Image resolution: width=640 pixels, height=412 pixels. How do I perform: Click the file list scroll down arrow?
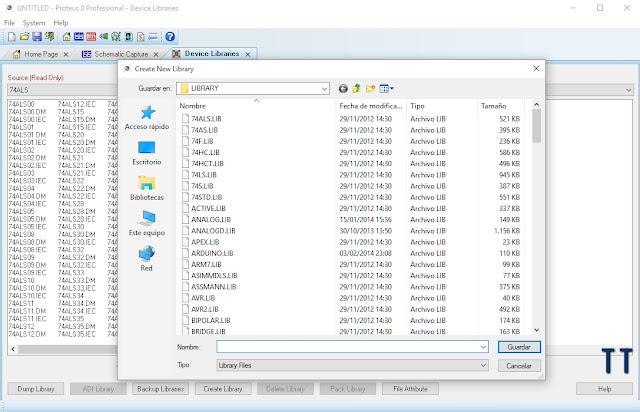click(536, 330)
